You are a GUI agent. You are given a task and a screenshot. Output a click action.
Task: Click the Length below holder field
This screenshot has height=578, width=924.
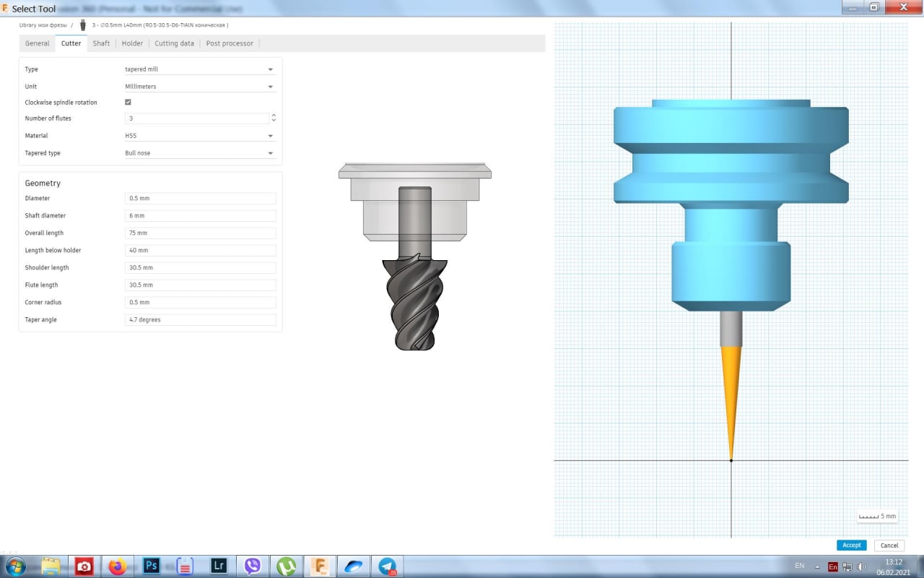pyautogui.click(x=200, y=250)
